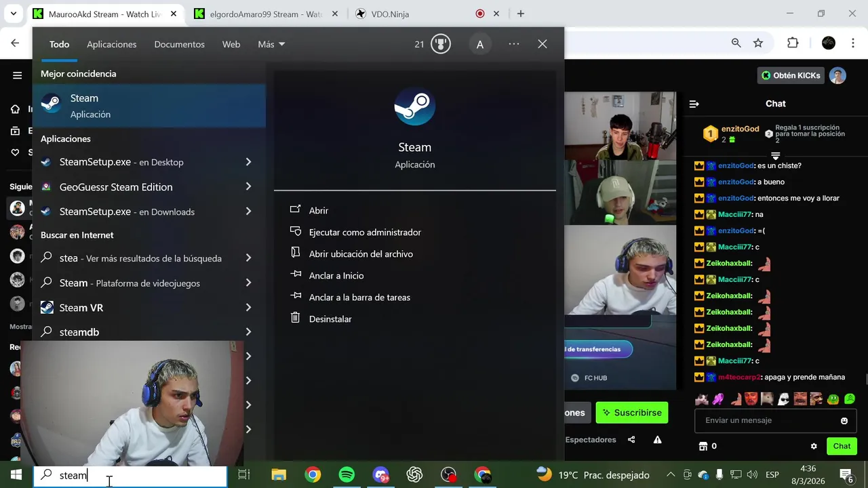The image size is (868, 488).
Task: Open the notification center icon
Action: (846, 474)
